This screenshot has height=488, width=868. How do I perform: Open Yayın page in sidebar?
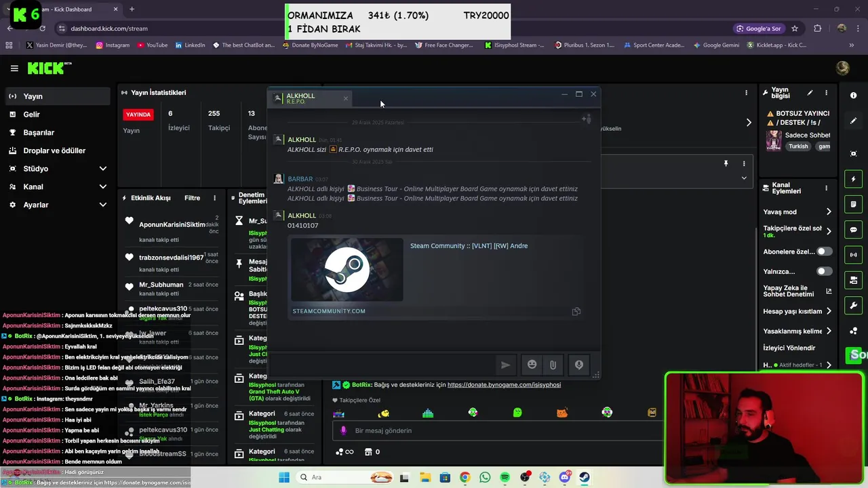[58, 96]
